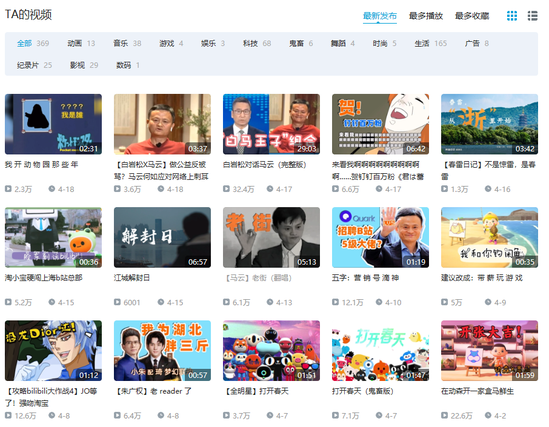Click clock icon beside date 4-13
Screen dimensions: 549x427
(270, 302)
